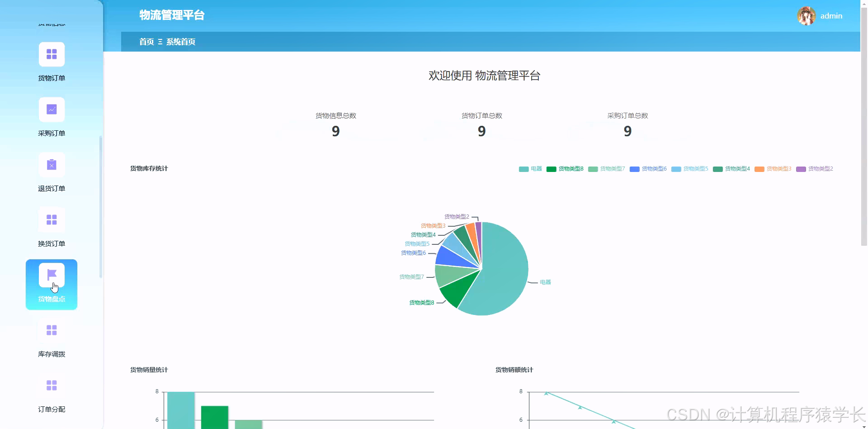868x429 pixels.
Task: Click the admin avatar picture
Action: pos(806,16)
